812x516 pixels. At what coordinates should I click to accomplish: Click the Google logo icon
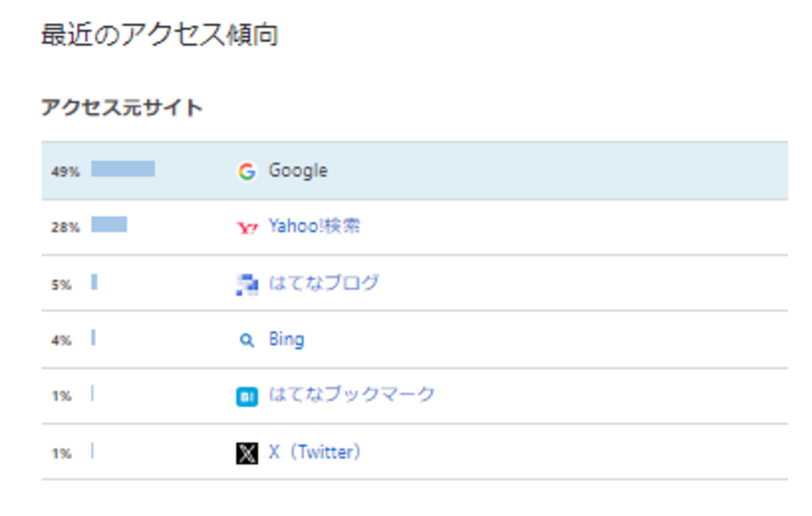[x=247, y=171]
